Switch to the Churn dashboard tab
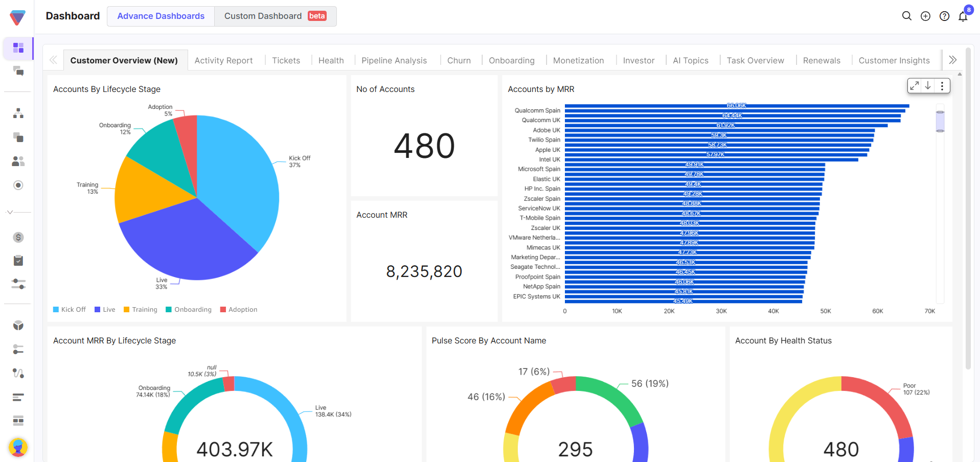The width and height of the screenshot is (980, 462). (x=459, y=60)
